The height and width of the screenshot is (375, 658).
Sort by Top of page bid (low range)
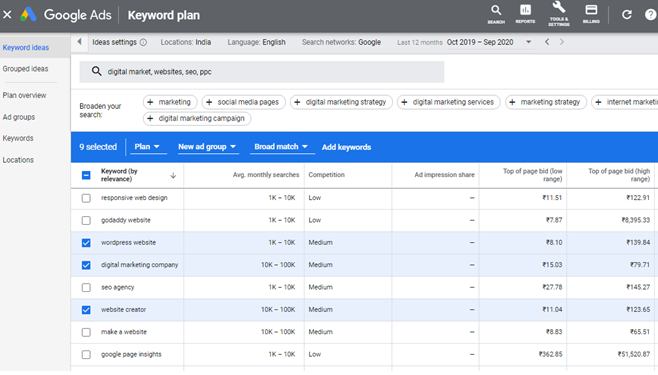coord(533,175)
